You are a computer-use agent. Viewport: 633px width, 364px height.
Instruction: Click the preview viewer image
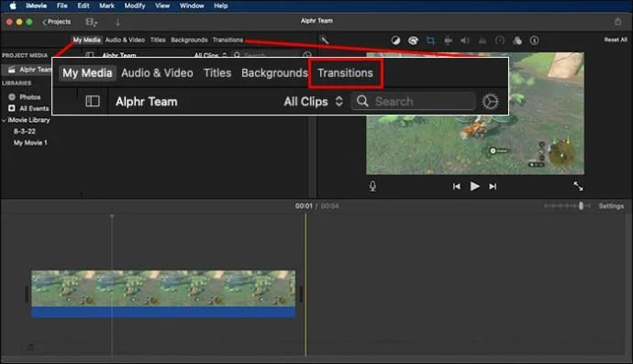(475, 114)
